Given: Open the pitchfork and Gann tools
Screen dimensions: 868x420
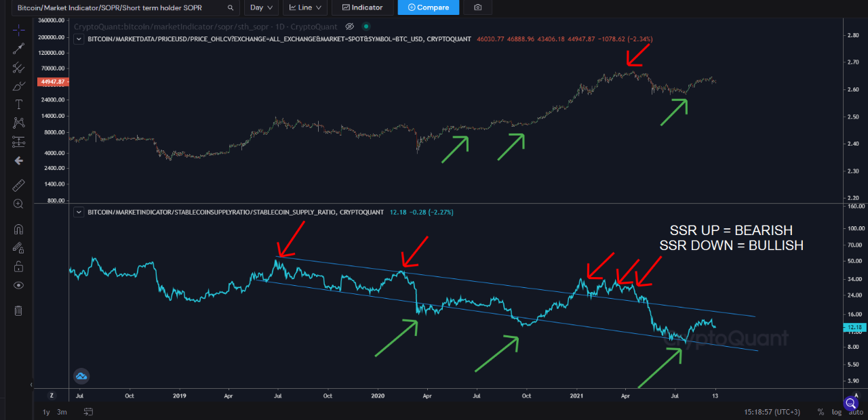Looking at the screenshot, I should click(18, 67).
